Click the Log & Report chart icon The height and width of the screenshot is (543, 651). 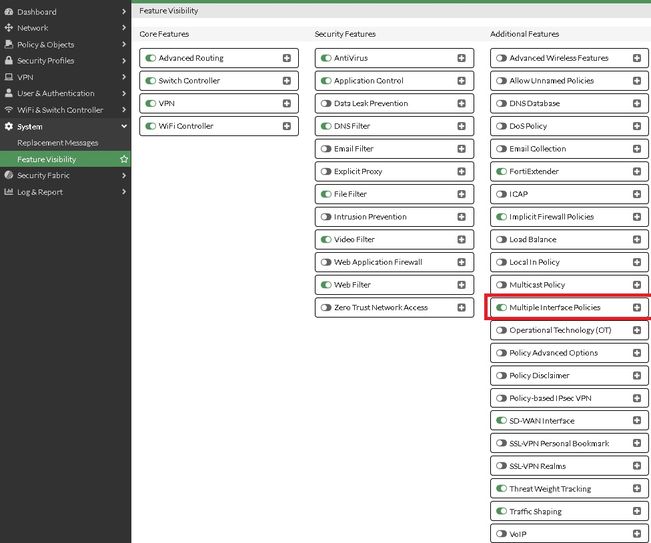click(x=9, y=192)
